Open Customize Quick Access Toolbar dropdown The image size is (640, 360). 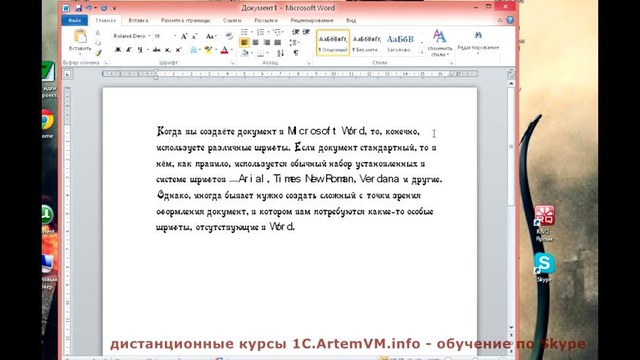pyautogui.click(x=114, y=8)
